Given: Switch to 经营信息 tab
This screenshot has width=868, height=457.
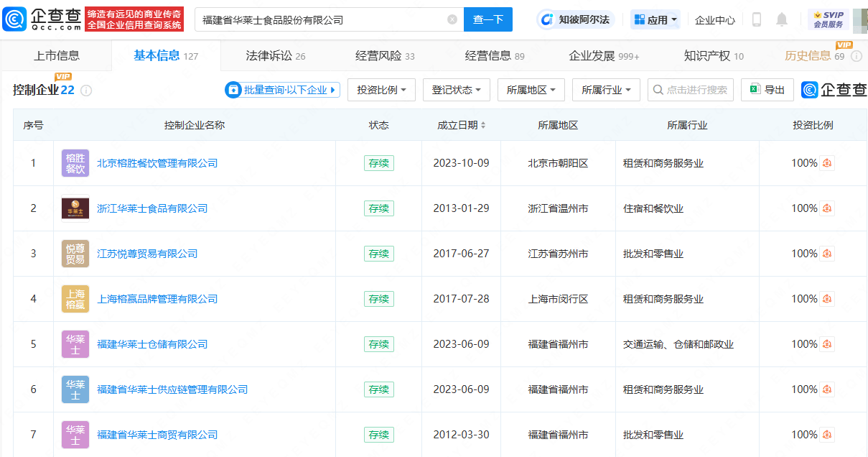Looking at the screenshot, I should [x=495, y=55].
